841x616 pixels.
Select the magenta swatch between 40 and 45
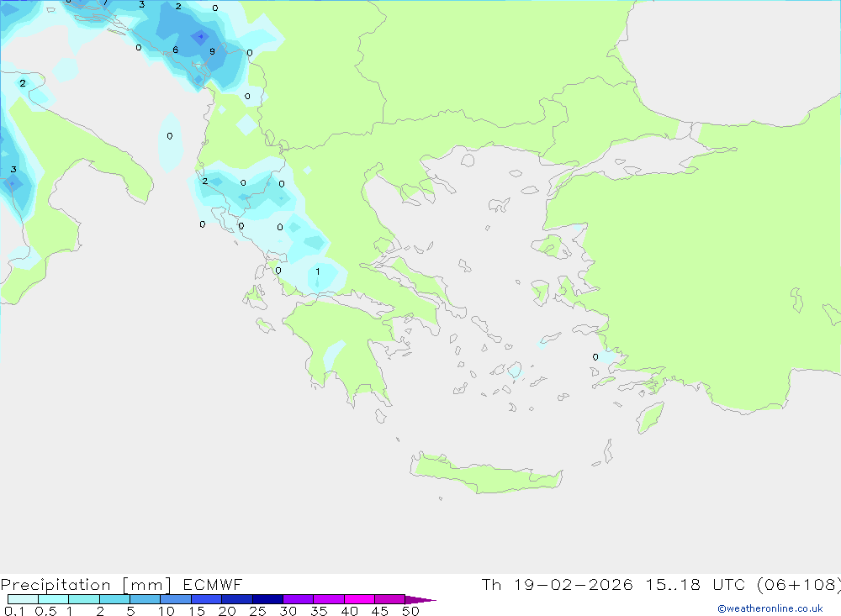(x=359, y=599)
